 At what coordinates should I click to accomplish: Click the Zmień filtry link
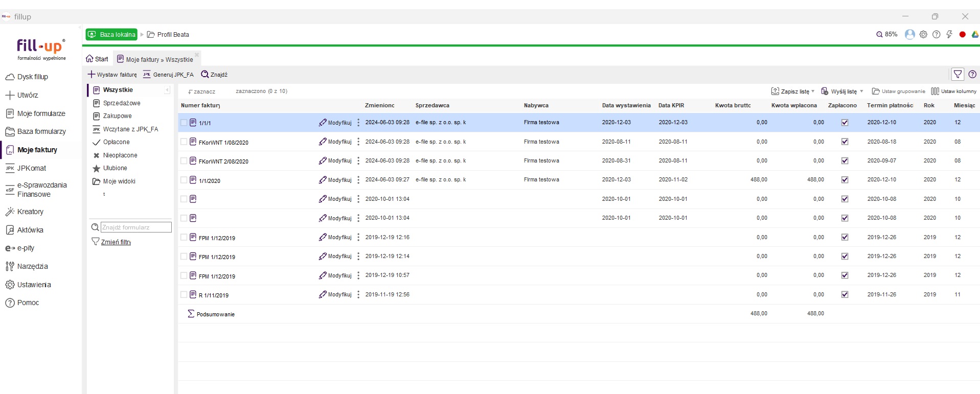pos(116,242)
